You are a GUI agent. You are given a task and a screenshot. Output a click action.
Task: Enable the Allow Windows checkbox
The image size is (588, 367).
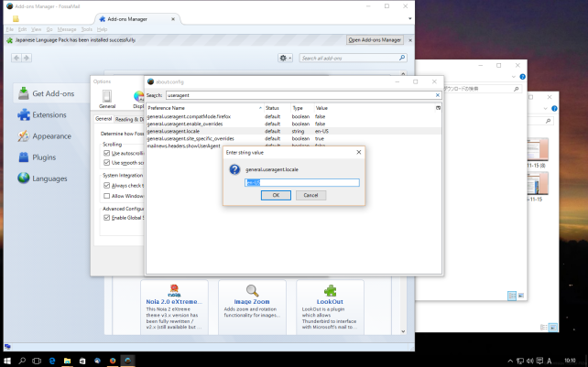click(107, 196)
